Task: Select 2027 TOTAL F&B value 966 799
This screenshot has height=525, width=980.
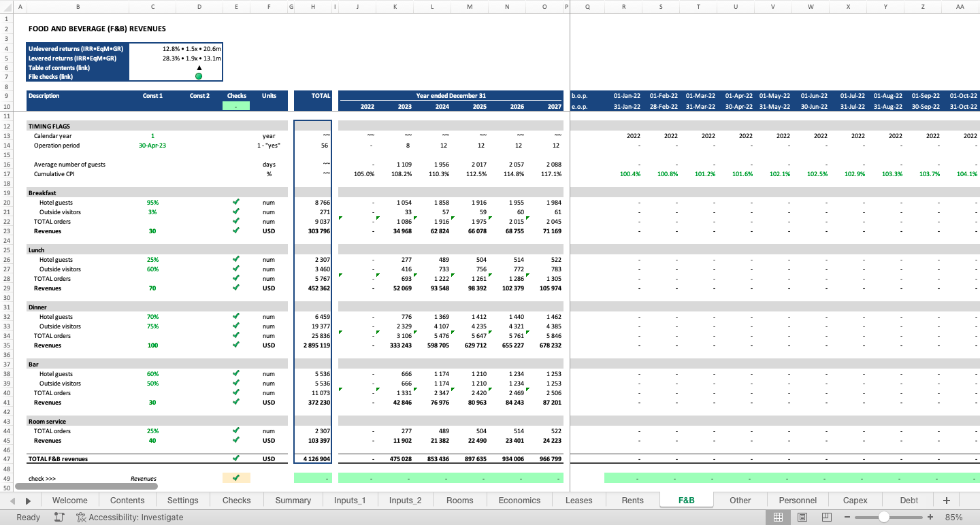Action: tap(546, 459)
